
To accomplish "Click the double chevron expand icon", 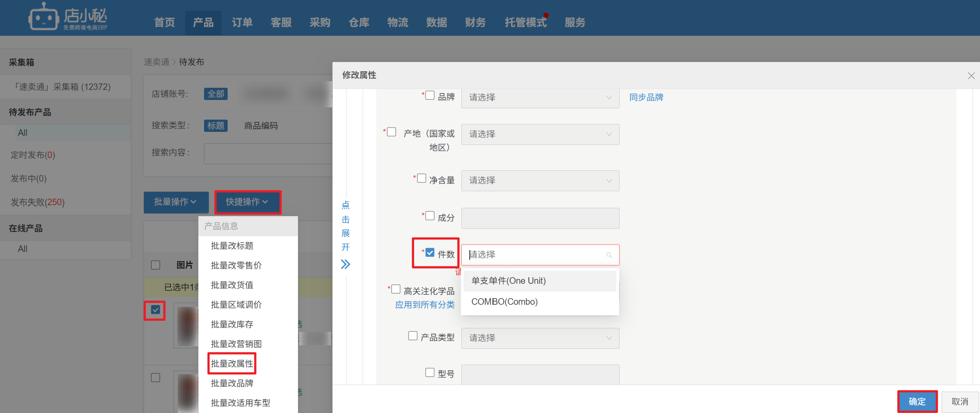I will tap(345, 264).
